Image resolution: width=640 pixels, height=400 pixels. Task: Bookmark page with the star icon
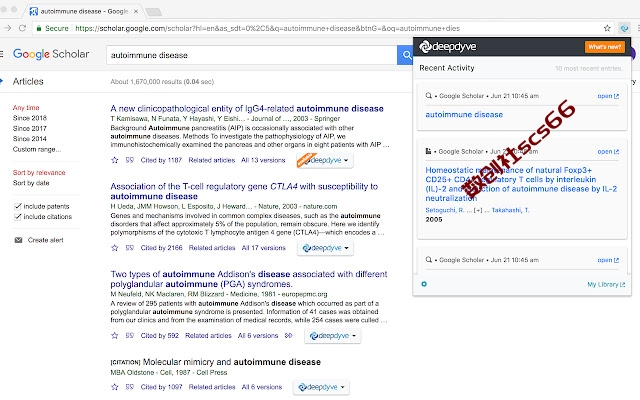(x=607, y=28)
